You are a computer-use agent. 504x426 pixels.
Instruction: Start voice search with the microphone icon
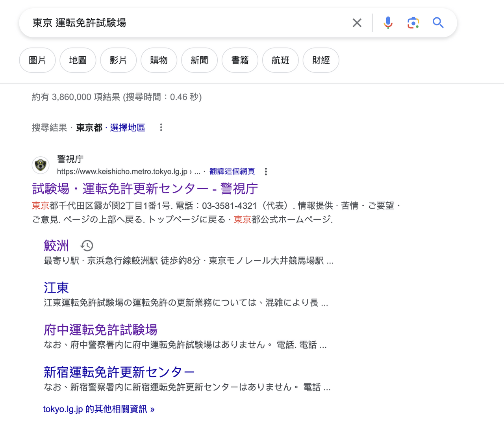(x=388, y=23)
